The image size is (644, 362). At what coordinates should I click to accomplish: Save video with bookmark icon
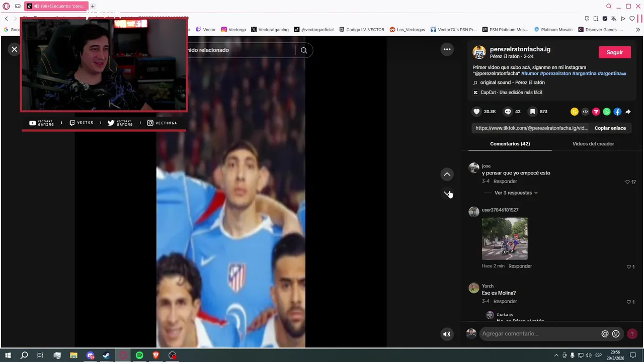(532, 112)
